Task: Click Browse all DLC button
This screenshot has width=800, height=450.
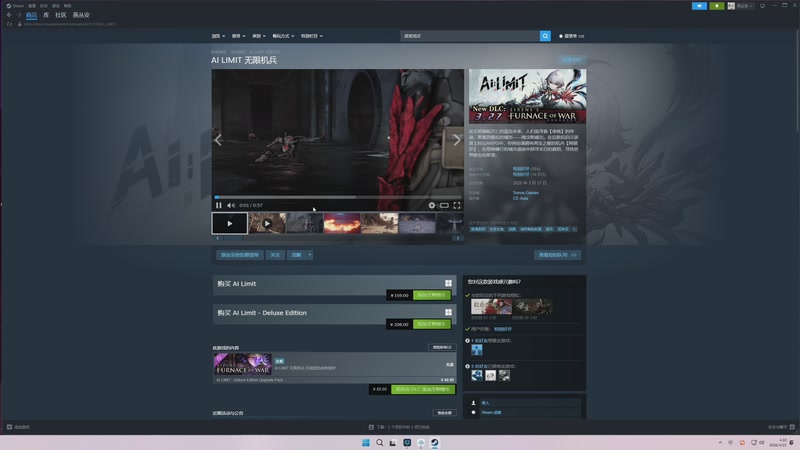Action: [442, 347]
